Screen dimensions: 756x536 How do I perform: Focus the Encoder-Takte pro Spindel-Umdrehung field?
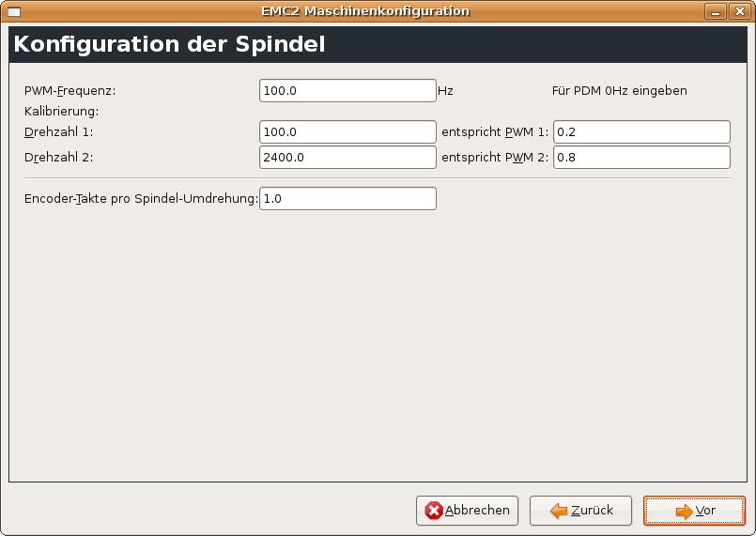click(x=347, y=199)
